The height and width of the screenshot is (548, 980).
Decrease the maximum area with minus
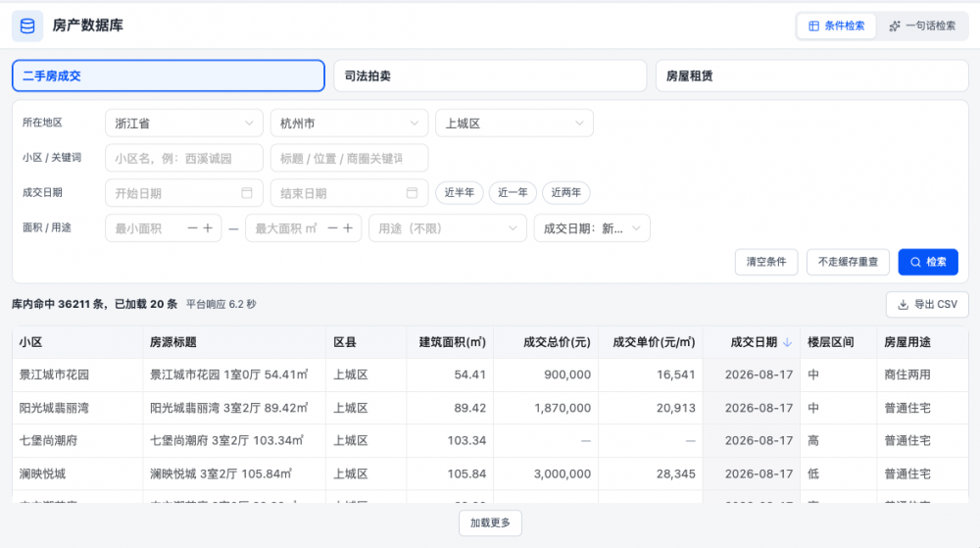coord(332,228)
